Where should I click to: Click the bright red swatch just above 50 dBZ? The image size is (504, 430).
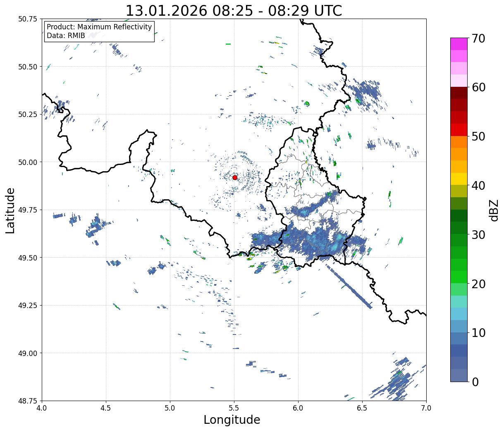(459, 130)
